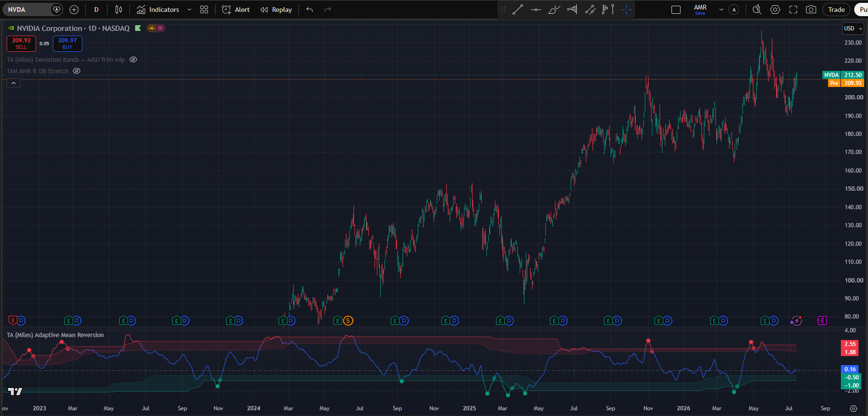Expand the AMR layout manage dropdown arrow
This screenshot has width=868, height=416.
click(x=721, y=10)
